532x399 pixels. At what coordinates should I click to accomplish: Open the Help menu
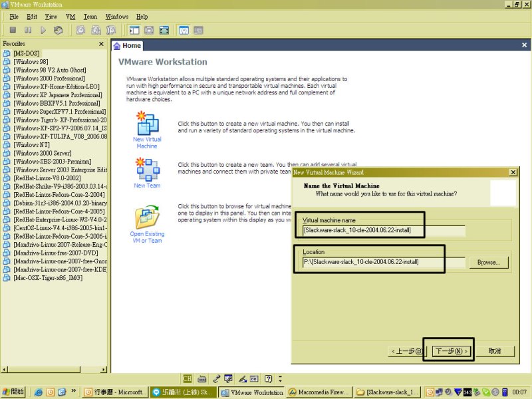142,17
